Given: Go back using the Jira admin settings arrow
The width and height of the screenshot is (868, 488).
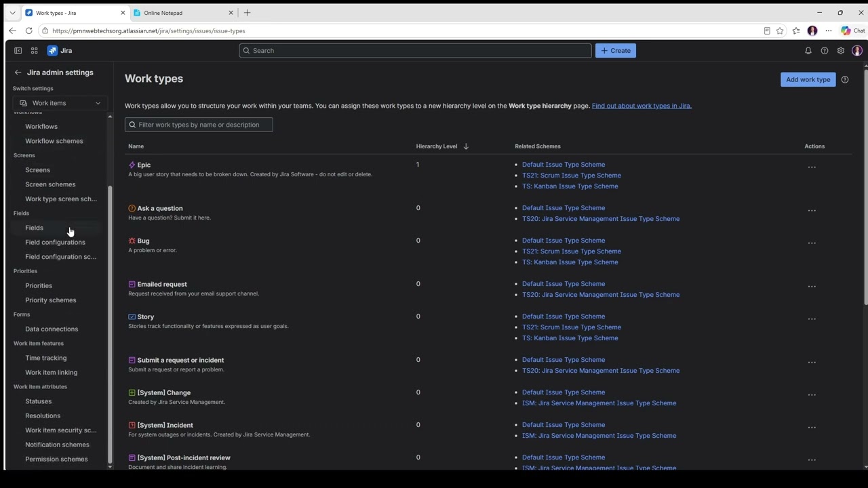Looking at the screenshot, I should [x=18, y=73].
